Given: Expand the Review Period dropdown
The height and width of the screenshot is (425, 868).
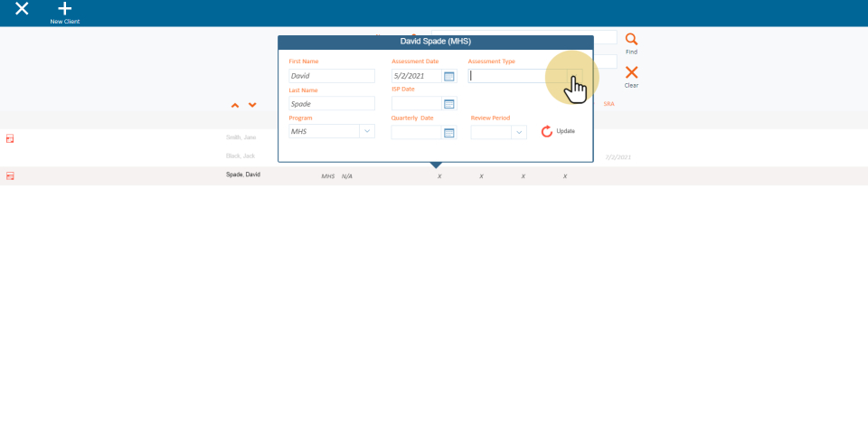Looking at the screenshot, I should coord(519,132).
